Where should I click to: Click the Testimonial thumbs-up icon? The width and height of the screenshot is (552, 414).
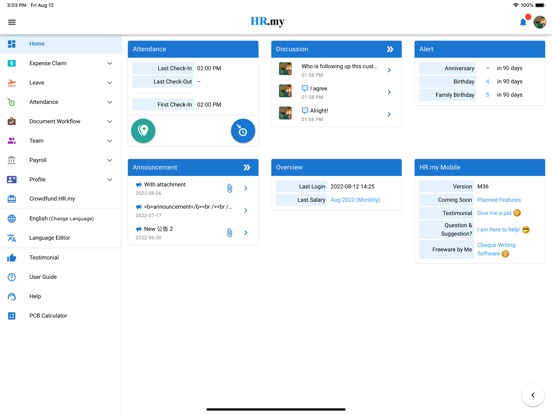point(12,258)
